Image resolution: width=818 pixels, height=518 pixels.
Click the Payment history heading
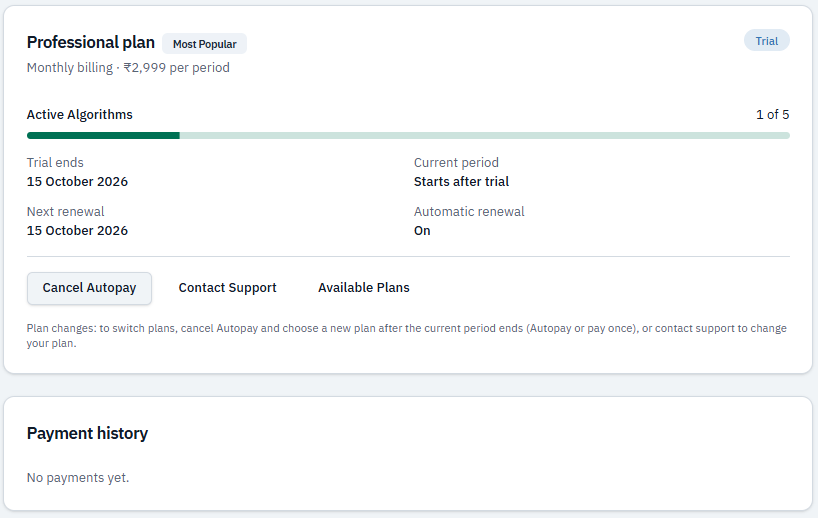coord(88,433)
